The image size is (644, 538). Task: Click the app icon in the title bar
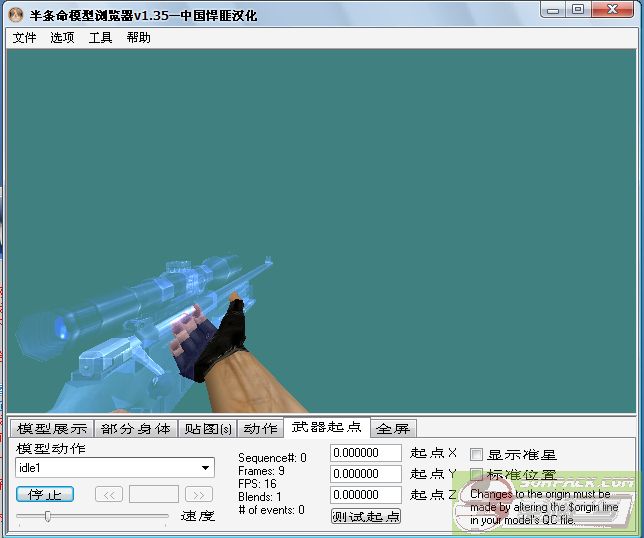[15, 15]
